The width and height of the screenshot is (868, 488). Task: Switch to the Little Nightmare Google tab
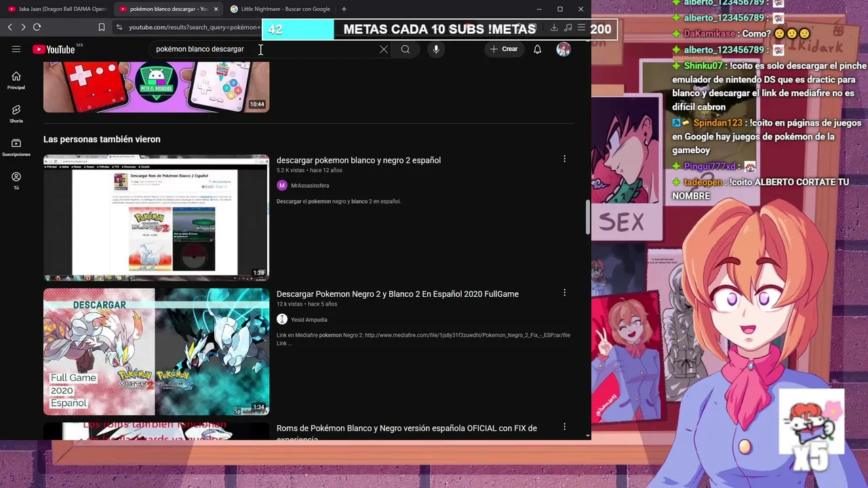point(280,9)
